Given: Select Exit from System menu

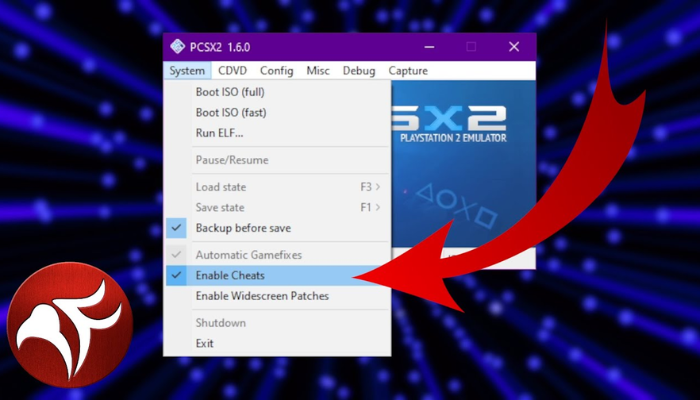Looking at the screenshot, I should coord(277,343).
